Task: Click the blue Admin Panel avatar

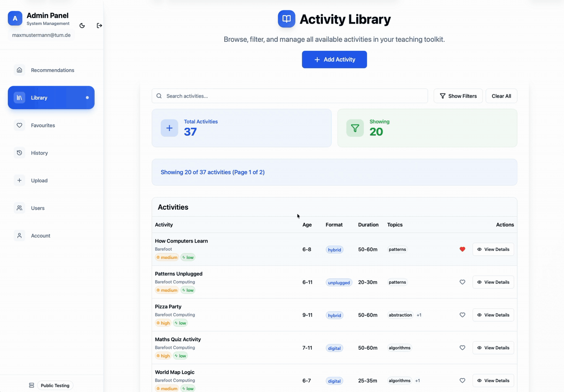Action: [15, 18]
